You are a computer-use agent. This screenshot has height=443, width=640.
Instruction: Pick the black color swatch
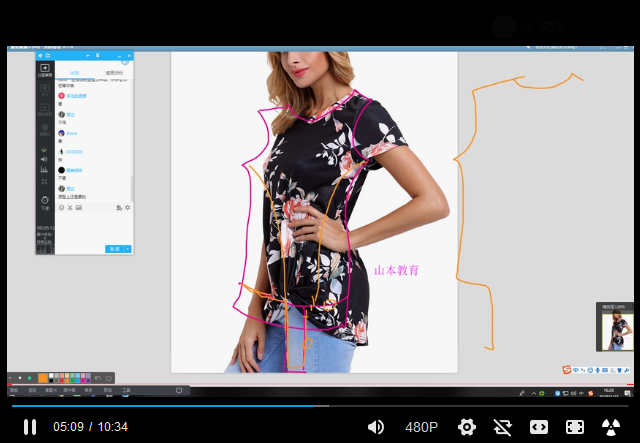click(51, 380)
